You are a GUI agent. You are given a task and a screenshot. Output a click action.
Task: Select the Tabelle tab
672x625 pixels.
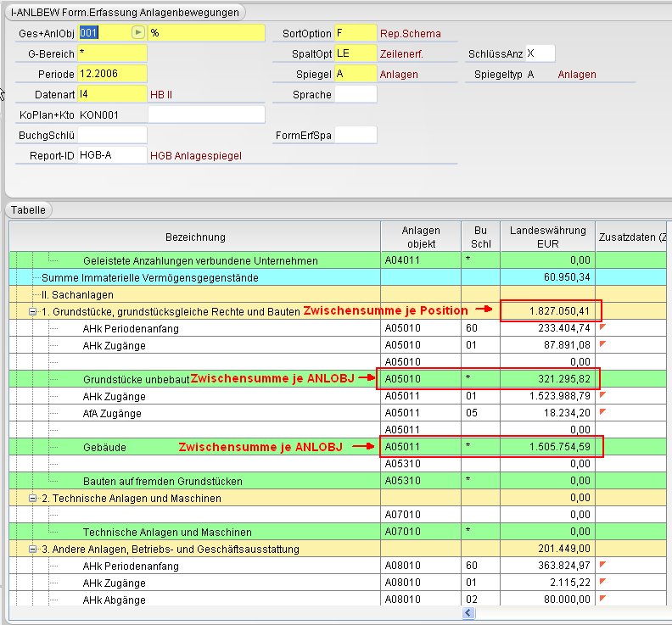pyautogui.click(x=28, y=210)
